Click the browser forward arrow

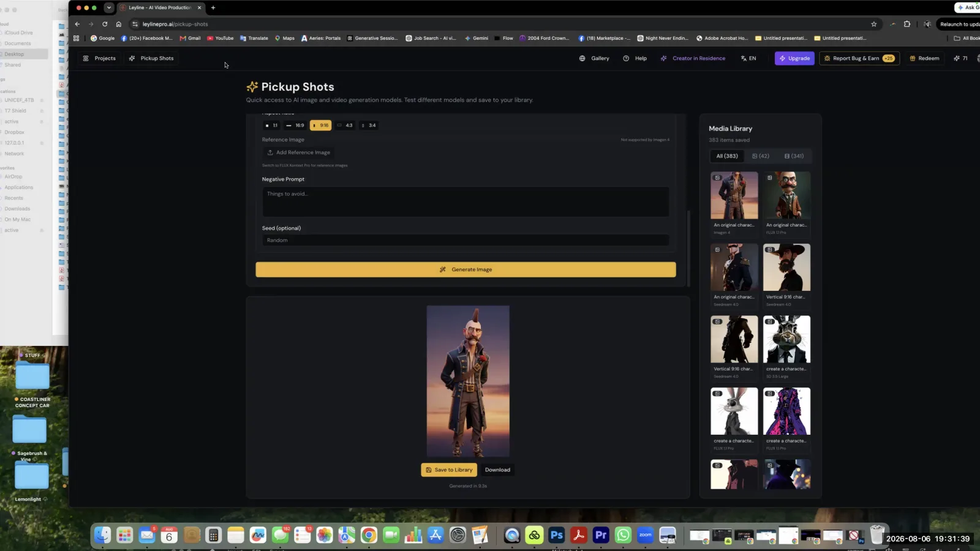pyautogui.click(x=91, y=24)
